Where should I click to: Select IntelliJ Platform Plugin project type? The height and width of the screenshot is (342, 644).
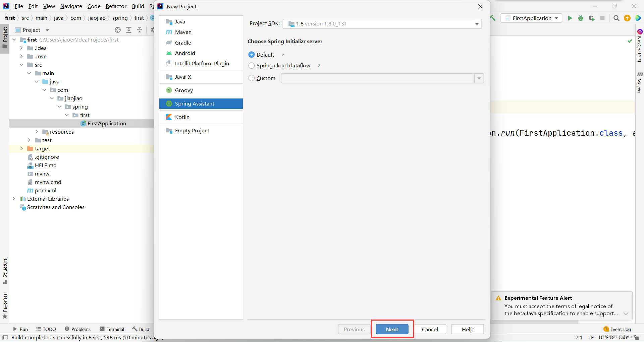point(201,63)
